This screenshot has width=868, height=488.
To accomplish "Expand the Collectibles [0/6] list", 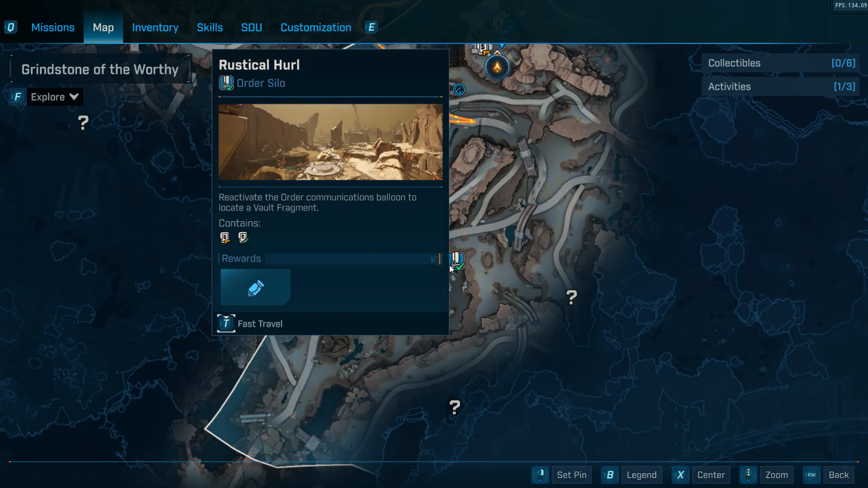I will (781, 63).
